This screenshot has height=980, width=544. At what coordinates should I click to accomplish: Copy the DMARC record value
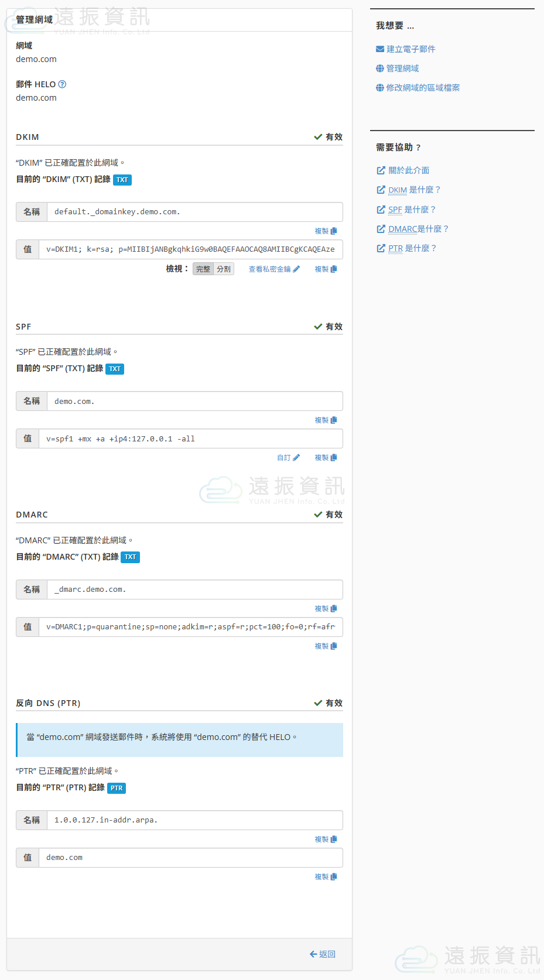click(x=326, y=646)
